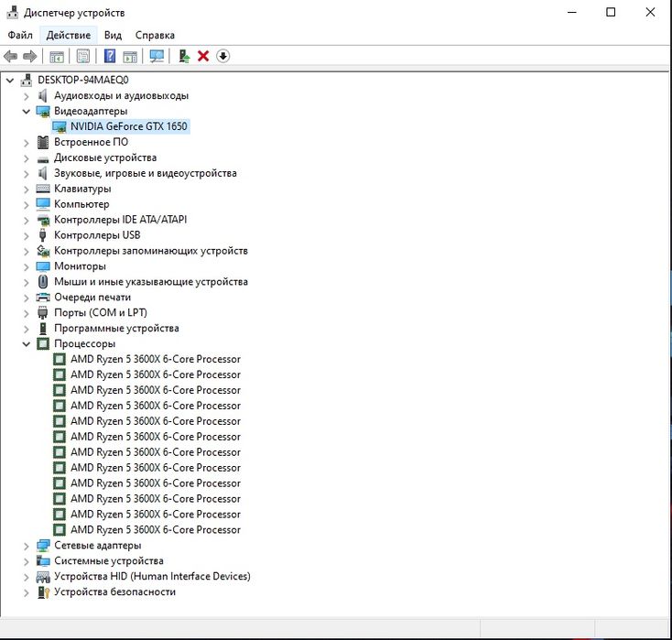Click the Встроенное ПО chip icon
The image size is (672, 640).
click(x=43, y=142)
